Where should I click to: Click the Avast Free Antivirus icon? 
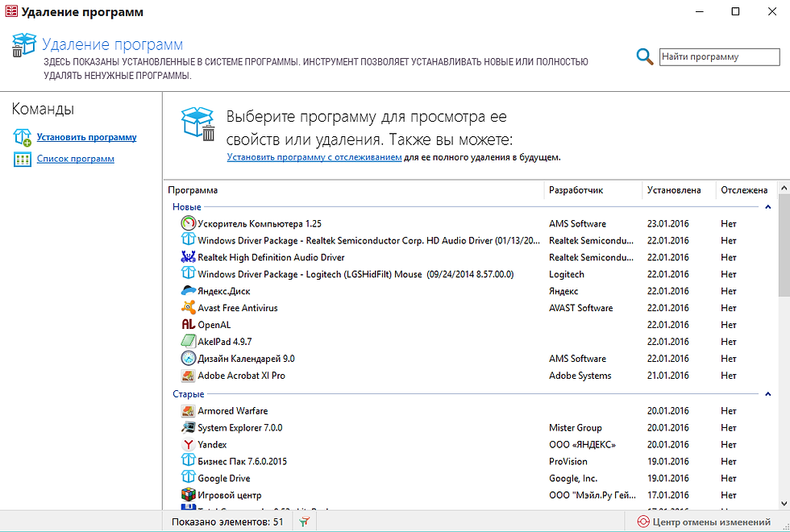[x=188, y=307]
